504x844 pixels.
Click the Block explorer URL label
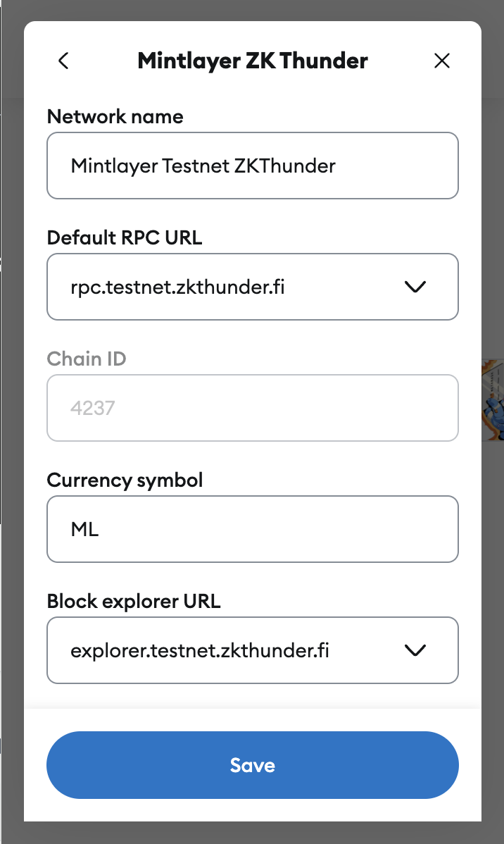coord(134,602)
